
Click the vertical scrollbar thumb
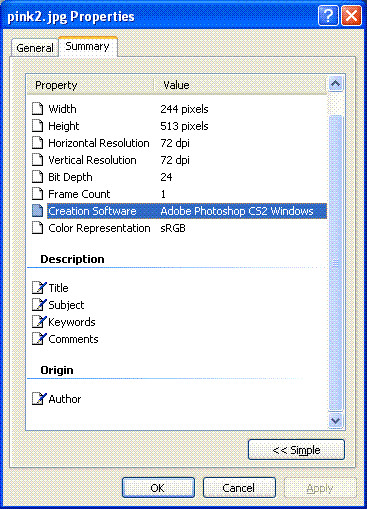coord(335,263)
